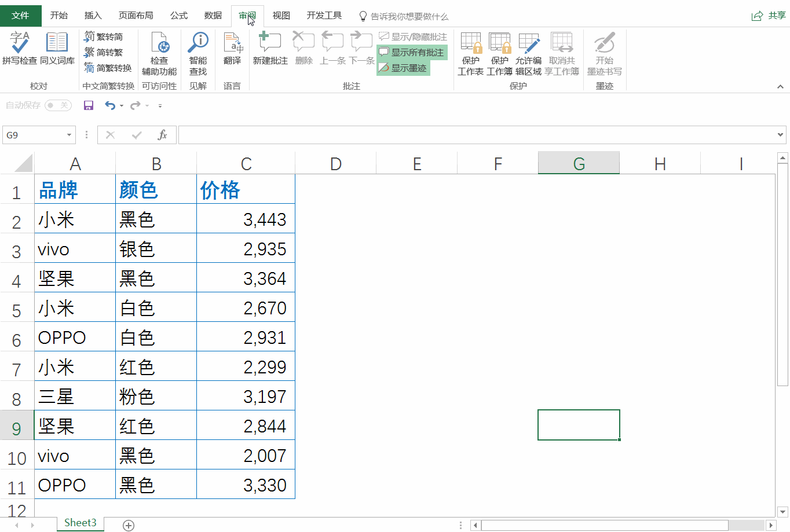Customize the Quick Access Toolbar dropdown
Viewport: 790px width, 532px height.
click(x=160, y=105)
